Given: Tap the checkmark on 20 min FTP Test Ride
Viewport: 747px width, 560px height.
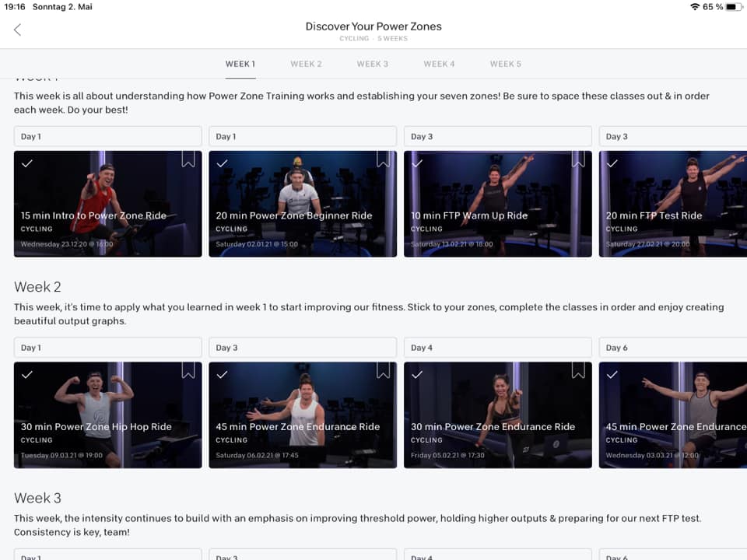Looking at the screenshot, I should (x=612, y=163).
